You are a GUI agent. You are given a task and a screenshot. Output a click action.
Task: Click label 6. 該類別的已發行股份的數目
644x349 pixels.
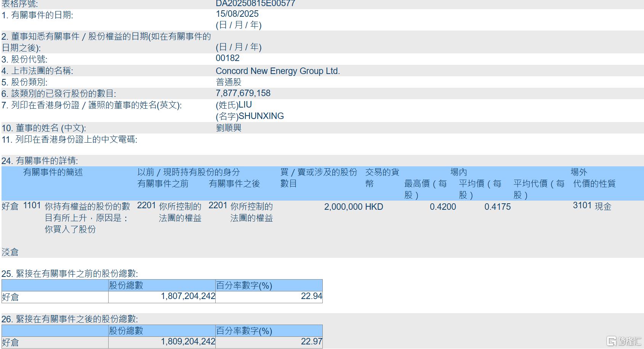click(x=59, y=94)
